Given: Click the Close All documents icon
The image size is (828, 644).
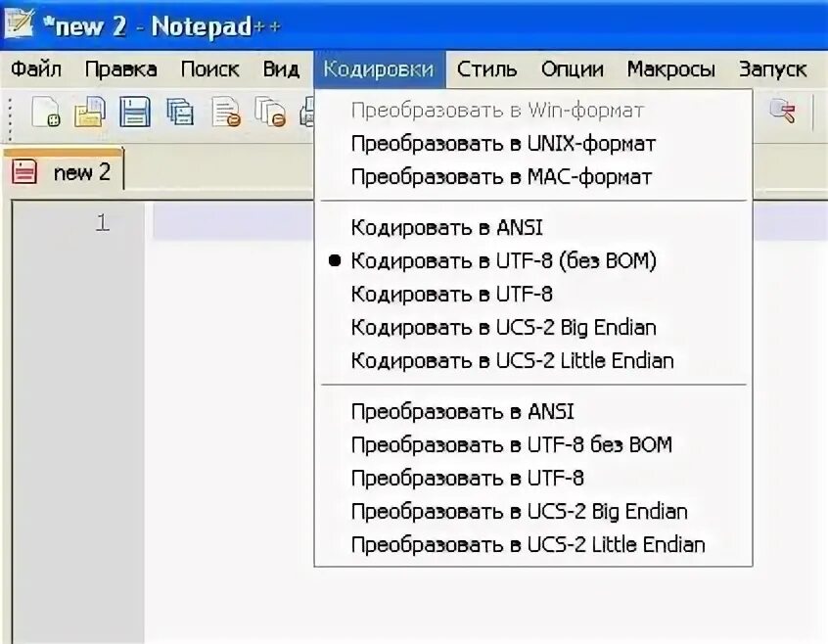Looking at the screenshot, I should tap(270, 112).
